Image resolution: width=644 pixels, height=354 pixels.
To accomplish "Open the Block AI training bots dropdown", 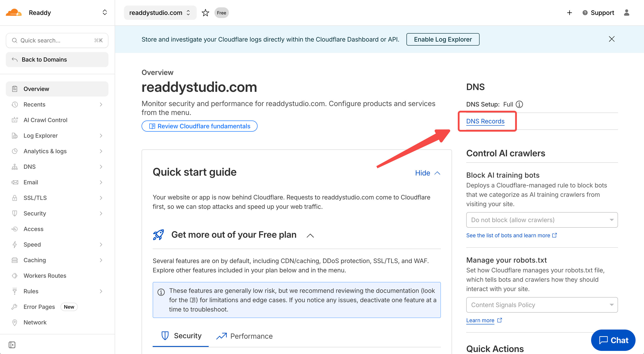I will point(542,220).
